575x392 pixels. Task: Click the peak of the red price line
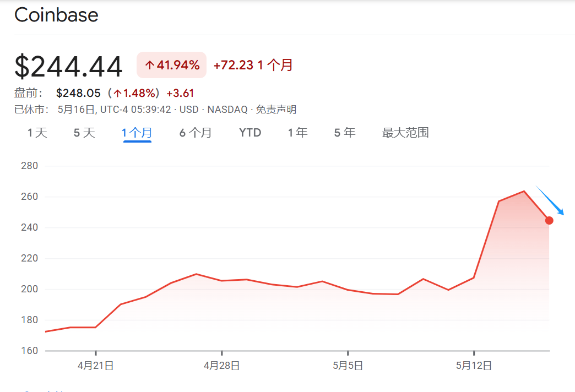524,191
